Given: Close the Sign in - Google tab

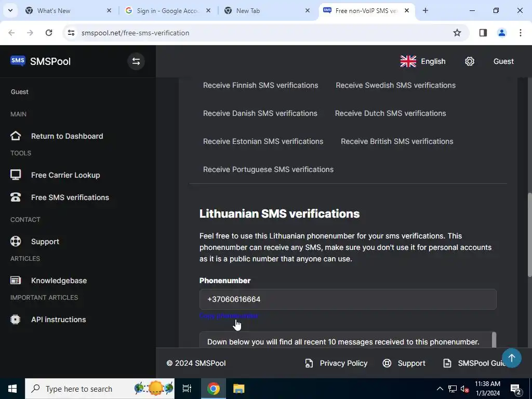Looking at the screenshot, I should pos(208,10).
